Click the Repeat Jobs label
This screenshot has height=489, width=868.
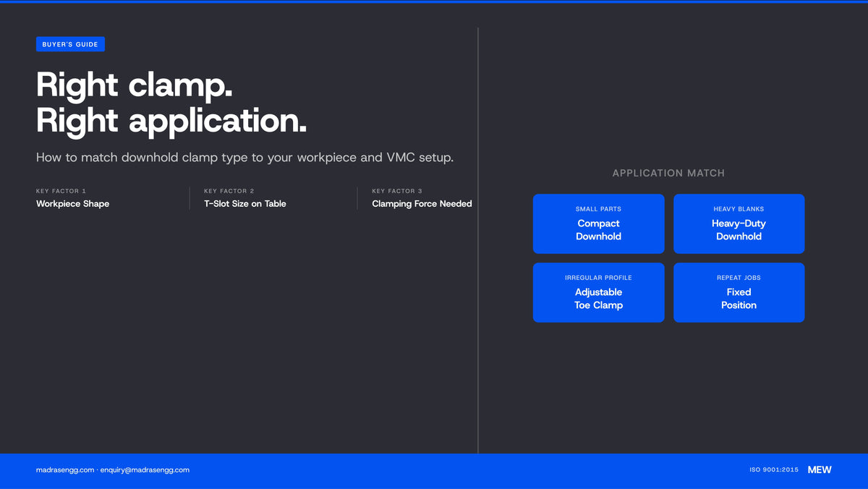point(739,278)
